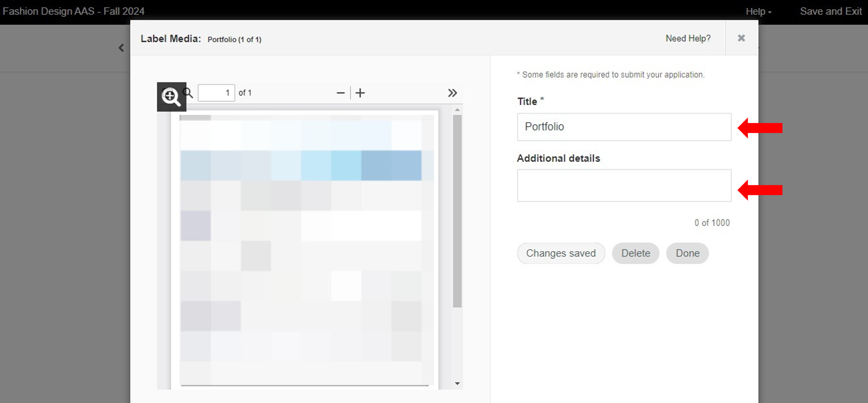
Task: Click the Changes saved button
Action: (x=561, y=253)
